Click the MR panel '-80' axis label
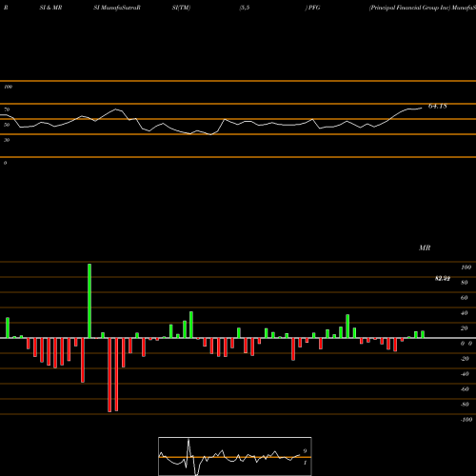Screen dimensions: 476x476 point(465,405)
